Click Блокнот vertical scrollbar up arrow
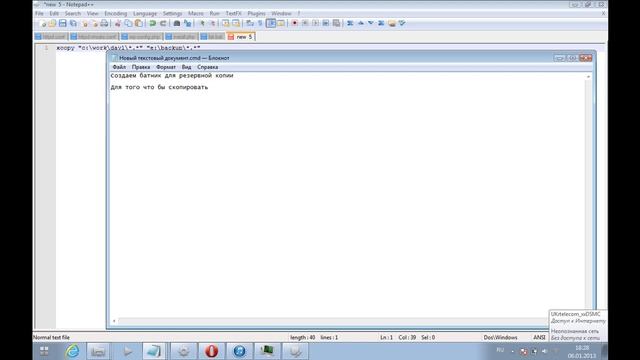 (x=588, y=77)
